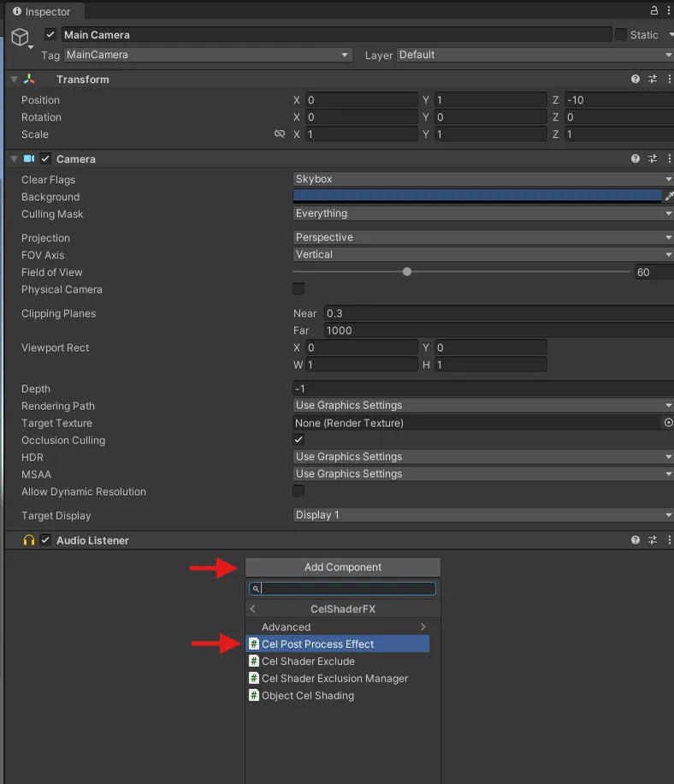Enable the Static checkbox
The width and height of the screenshot is (674, 784).
point(620,34)
